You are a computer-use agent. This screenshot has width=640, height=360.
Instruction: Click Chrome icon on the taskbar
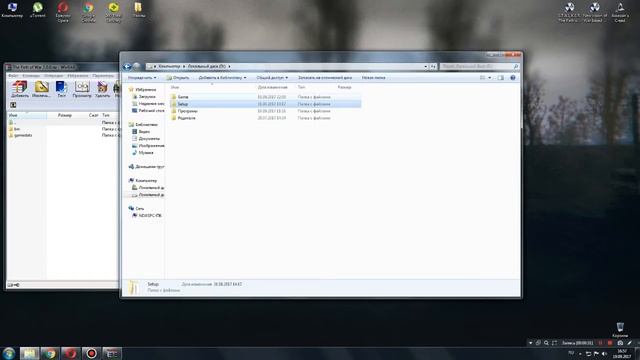click(x=50, y=353)
